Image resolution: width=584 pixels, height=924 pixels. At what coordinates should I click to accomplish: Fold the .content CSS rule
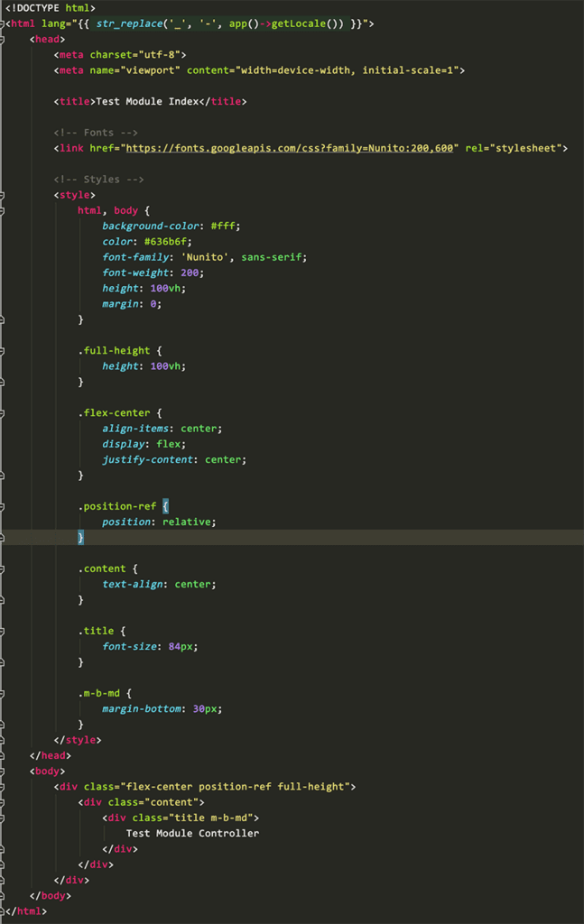pos(3,568)
